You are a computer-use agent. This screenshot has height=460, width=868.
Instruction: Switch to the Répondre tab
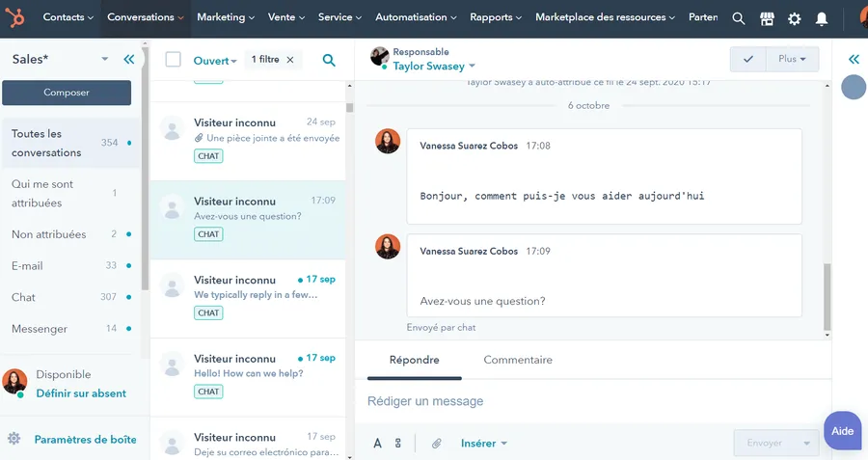[x=414, y=360]
